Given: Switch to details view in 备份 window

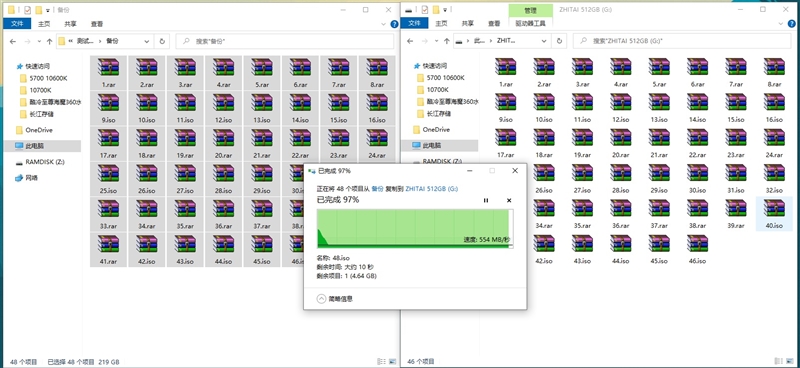Looking at the screenshot, I should point(382,361).
